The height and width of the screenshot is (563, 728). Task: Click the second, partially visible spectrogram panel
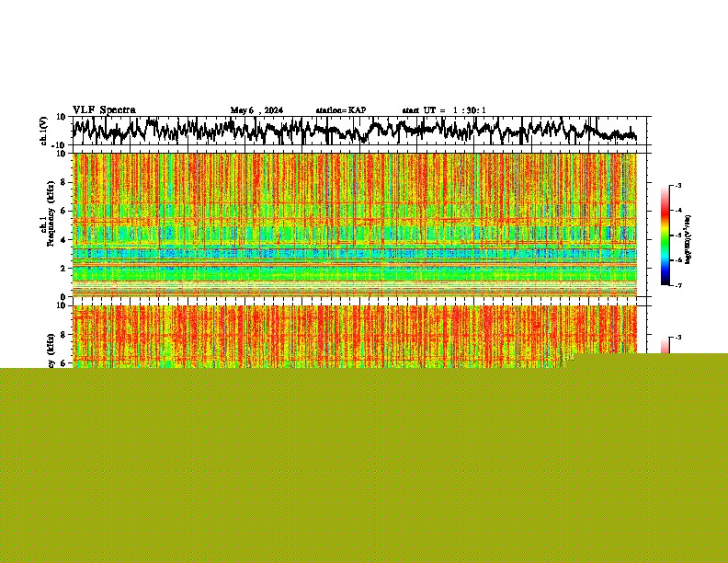click(355, 337)
